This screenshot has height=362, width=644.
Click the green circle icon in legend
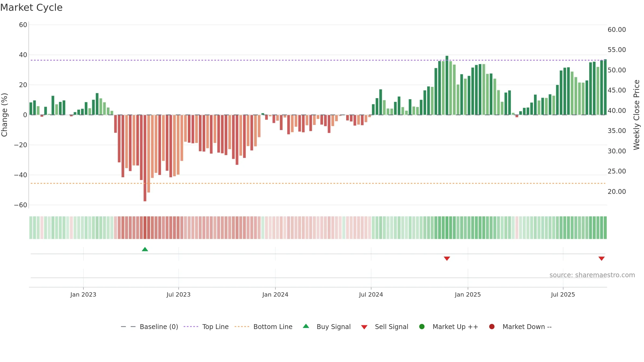click(422, 327)
